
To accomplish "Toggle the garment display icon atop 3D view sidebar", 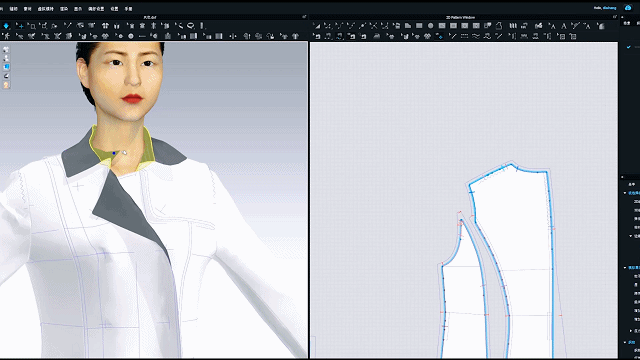I will (7, 49).
